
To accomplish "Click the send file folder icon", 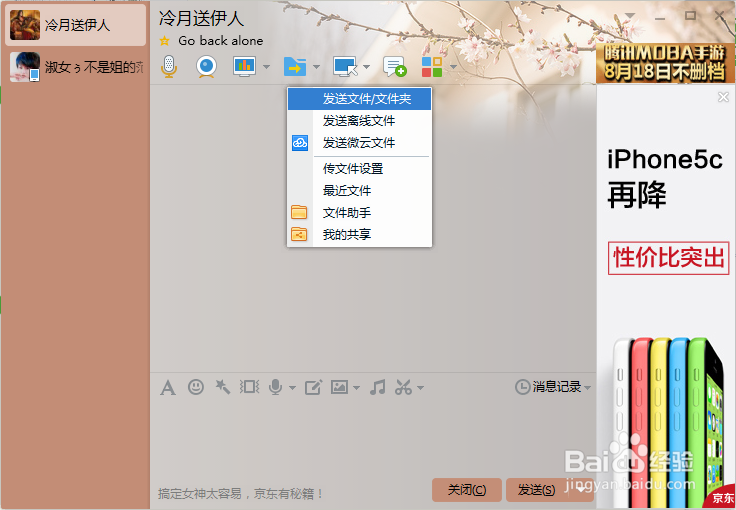I will [295, 67].
